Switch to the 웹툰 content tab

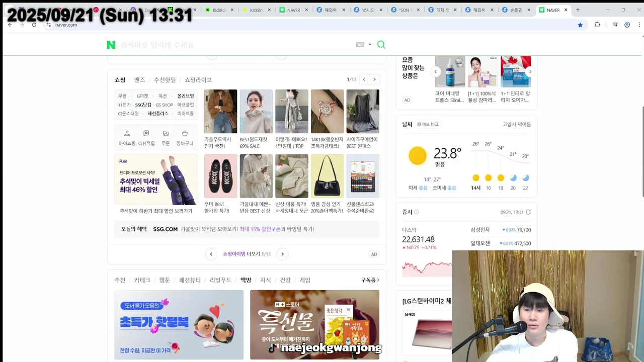click(165, 280)
